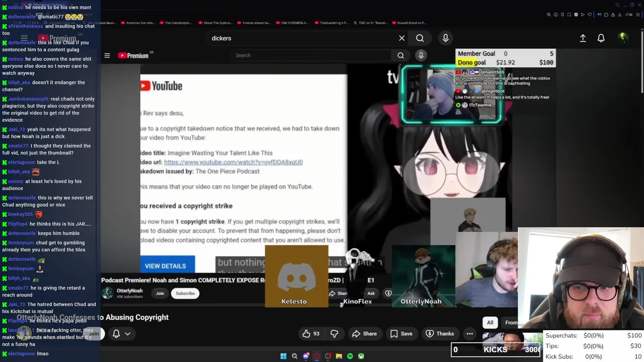Open YouTube notifications bell at top
The image size is (644, 362).
coord(601,38)
